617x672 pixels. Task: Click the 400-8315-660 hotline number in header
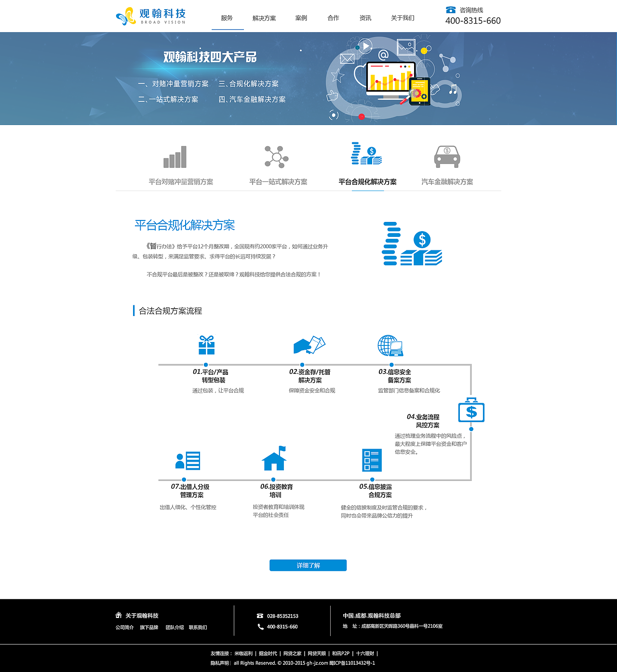click(473, 21)
